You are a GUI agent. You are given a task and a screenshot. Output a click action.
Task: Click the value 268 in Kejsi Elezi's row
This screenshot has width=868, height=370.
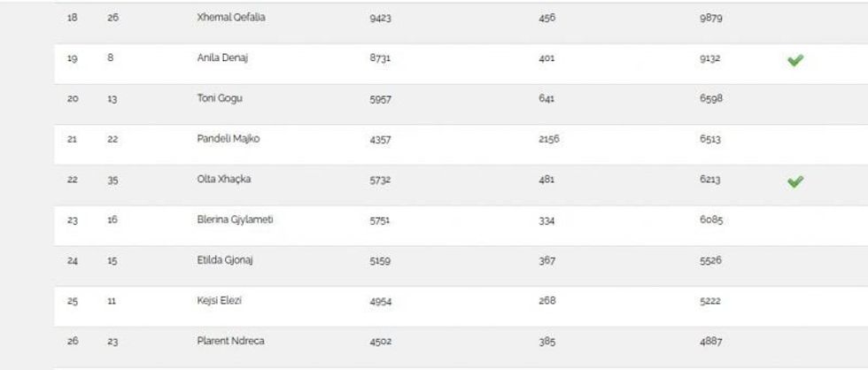(x=546, y=301)
